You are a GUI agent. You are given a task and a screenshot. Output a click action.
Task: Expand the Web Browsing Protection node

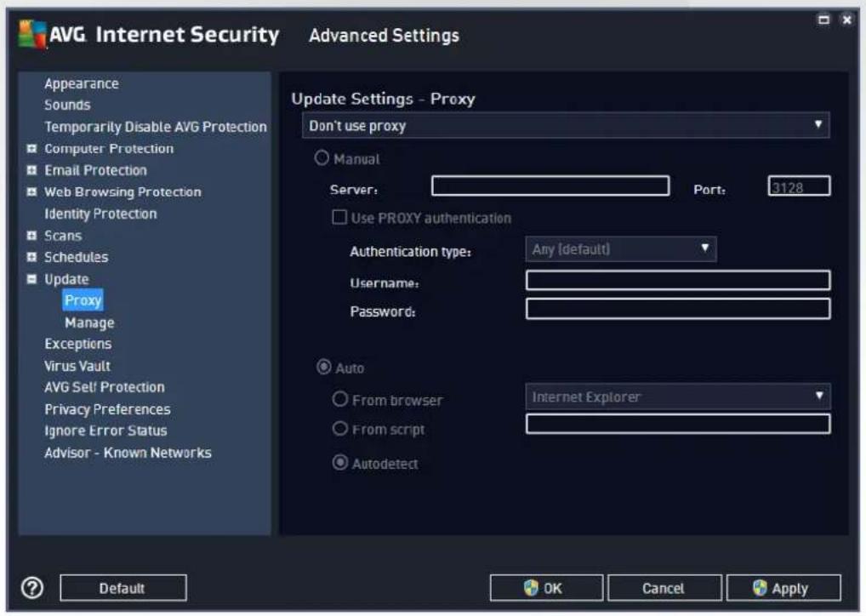pyautogui.click(x=32, y=191)
